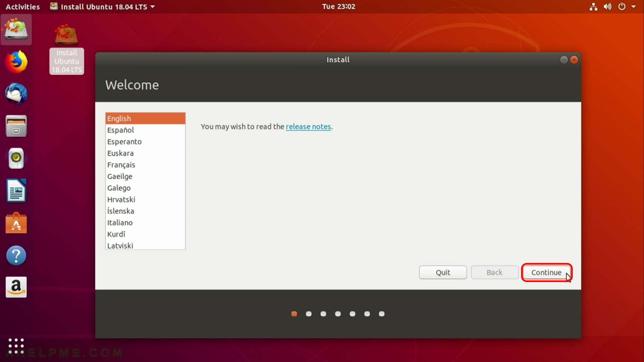Viewport: 644px width, 362px height.
Task: Select Español language
Action: point(145,130)
